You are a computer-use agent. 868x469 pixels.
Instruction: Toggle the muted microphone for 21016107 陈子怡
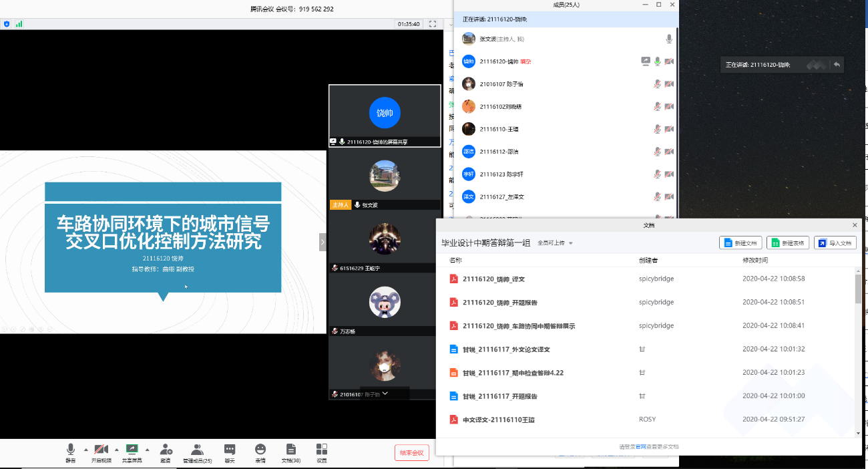[657, 84]
